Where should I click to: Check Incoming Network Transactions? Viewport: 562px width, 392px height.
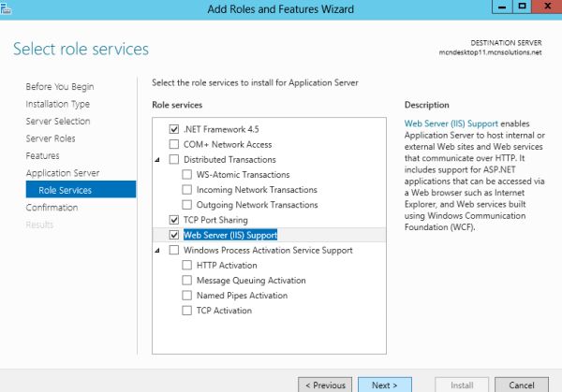(x=187, y=190)
